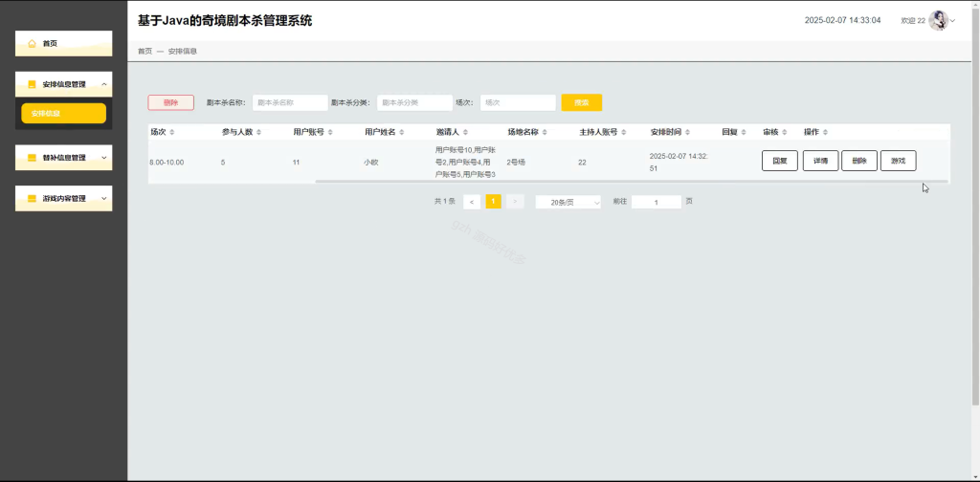Select the 安排信息 submenu item

coord(64,114)
